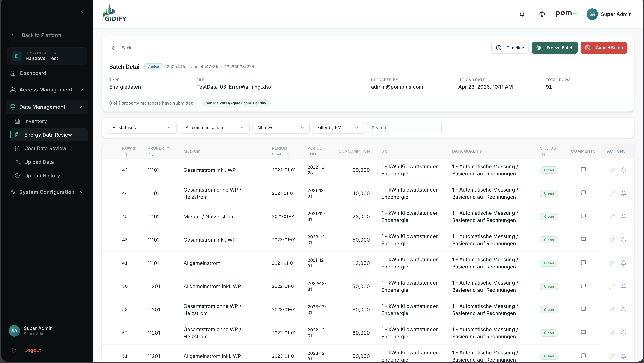
Task: Open the Filter by PM dropdown
Action: pos(338,128)
